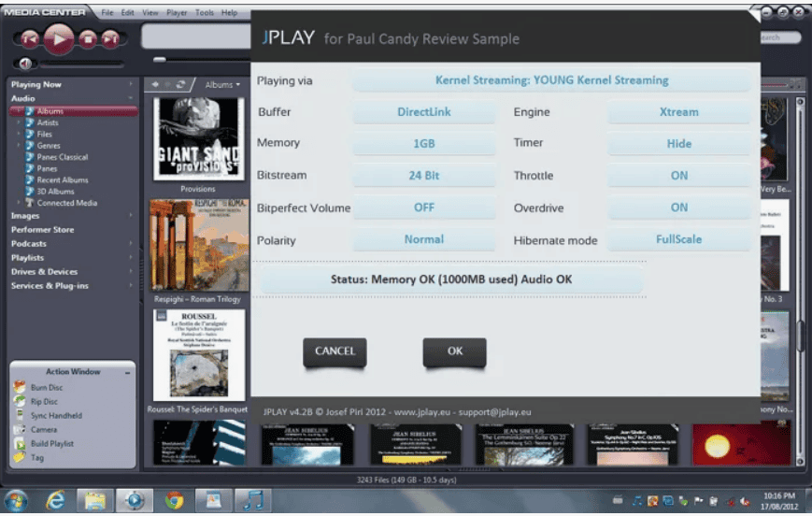This screenshot has height=516, width=812.
Task: Toggle the Timer Hide setting
Action: 679,144
